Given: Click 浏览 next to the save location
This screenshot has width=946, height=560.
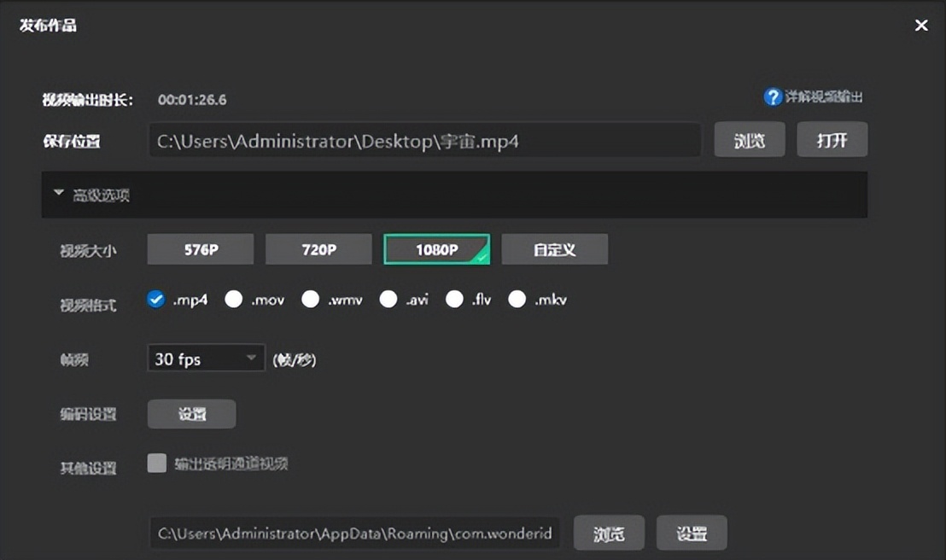Looking at the screenshot, I should tap(749, 139).
